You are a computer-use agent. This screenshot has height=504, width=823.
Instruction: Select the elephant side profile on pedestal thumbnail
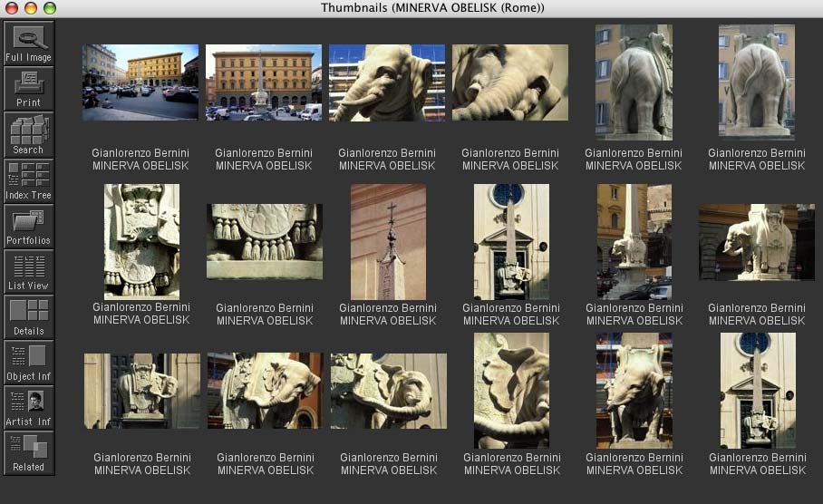click(756, 242)
